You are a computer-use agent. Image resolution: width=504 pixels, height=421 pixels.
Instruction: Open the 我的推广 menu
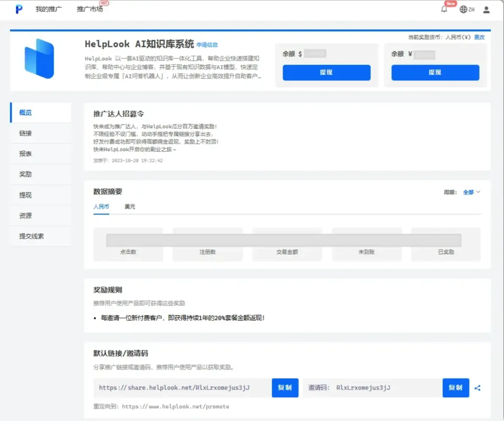click(48, 9)
